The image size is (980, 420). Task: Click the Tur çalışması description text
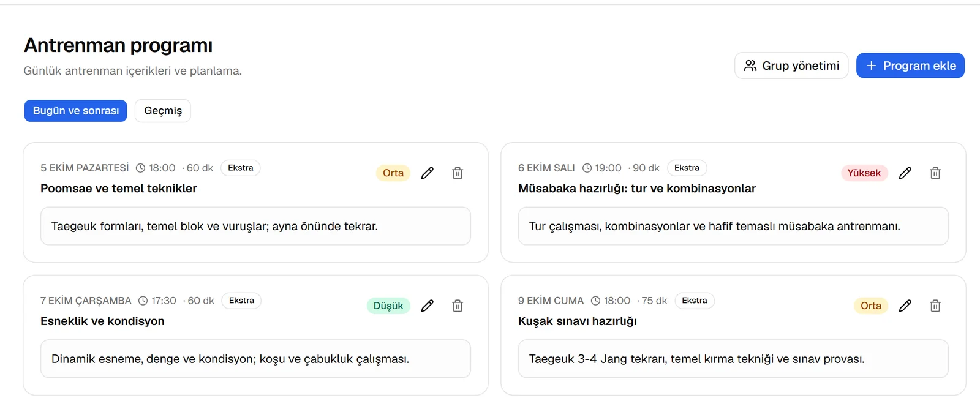click(715, 227)
